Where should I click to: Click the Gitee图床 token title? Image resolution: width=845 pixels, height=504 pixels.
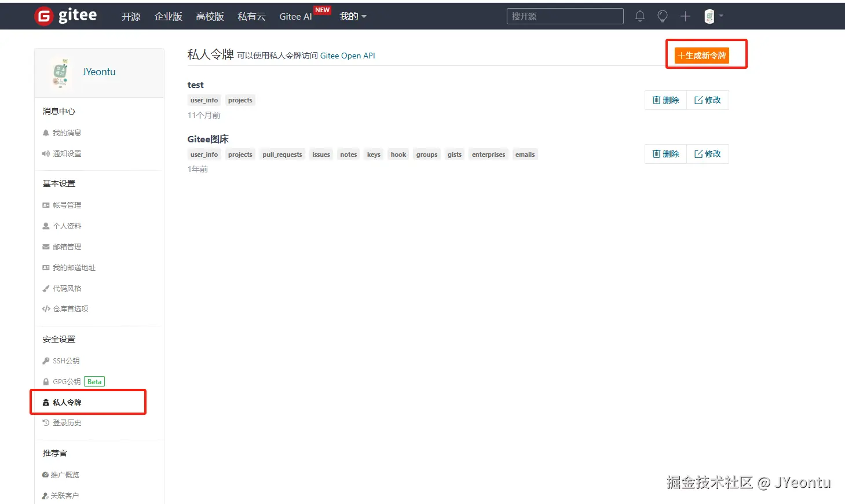[x=208, y=139]
